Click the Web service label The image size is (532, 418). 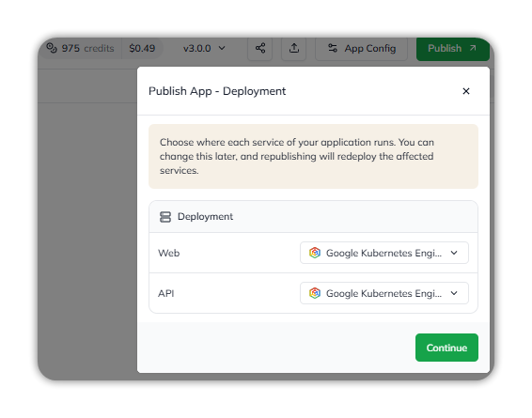pos(168,253)
